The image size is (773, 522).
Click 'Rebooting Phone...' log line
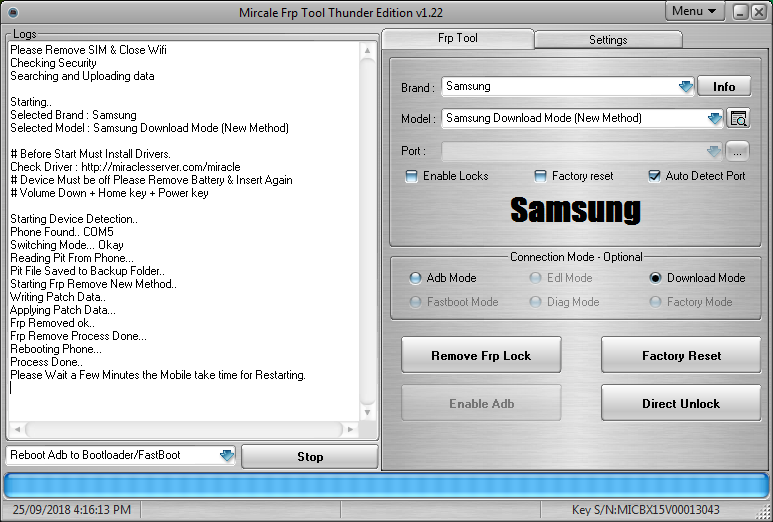[56, 349]
